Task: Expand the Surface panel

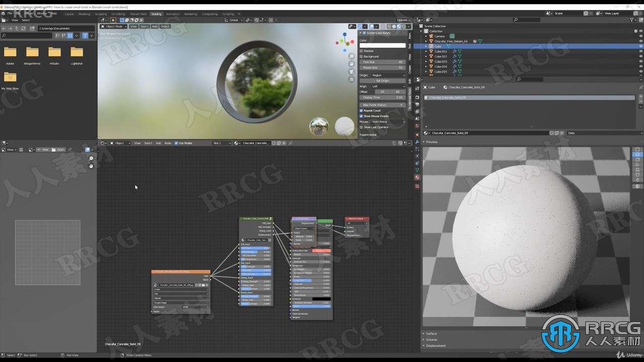Action: pos(431,333)
